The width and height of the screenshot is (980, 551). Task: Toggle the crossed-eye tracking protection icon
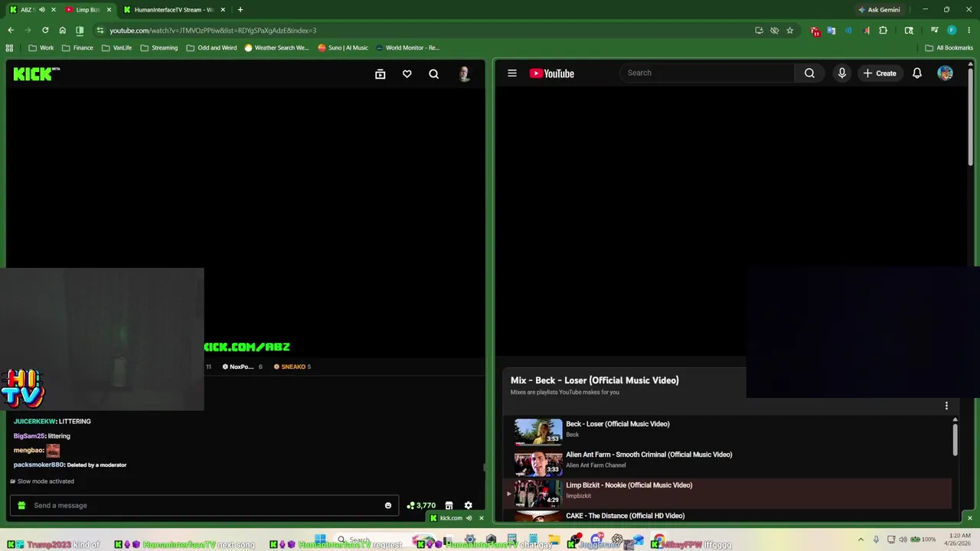click(774, 31)
